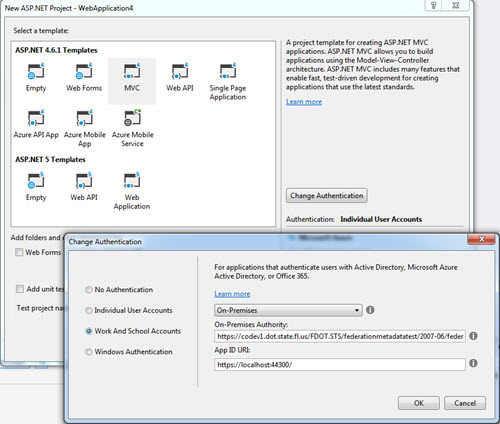The height and width of the screenshot is (424, 500).
Task: Select the ASP.NET 4.6.1 Empty template icon
Action: [36, 71]
